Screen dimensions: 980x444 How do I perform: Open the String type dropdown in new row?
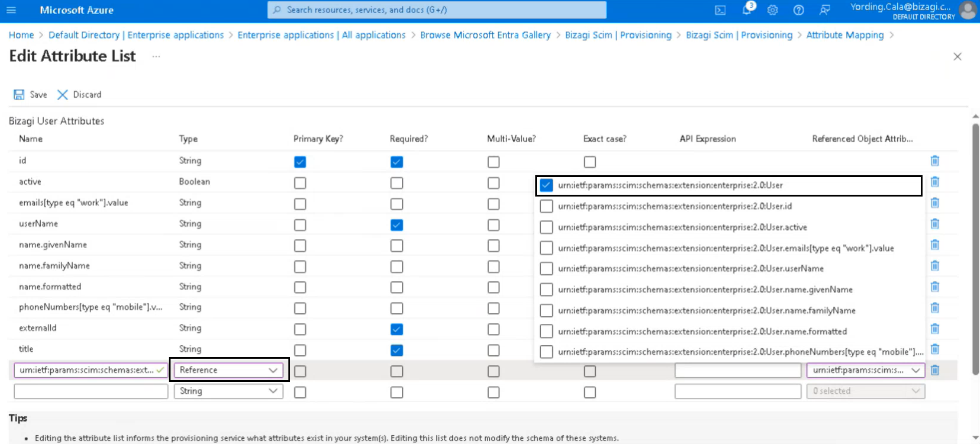click(x=229, y=391)
